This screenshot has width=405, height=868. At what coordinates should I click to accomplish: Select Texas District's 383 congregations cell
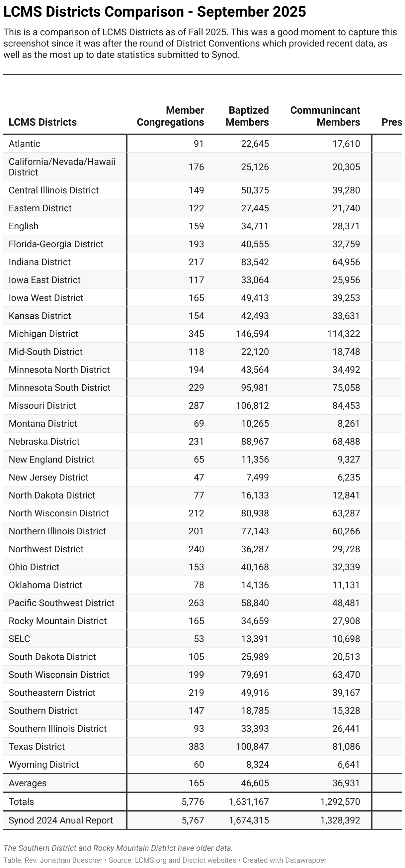pos(196,746)
